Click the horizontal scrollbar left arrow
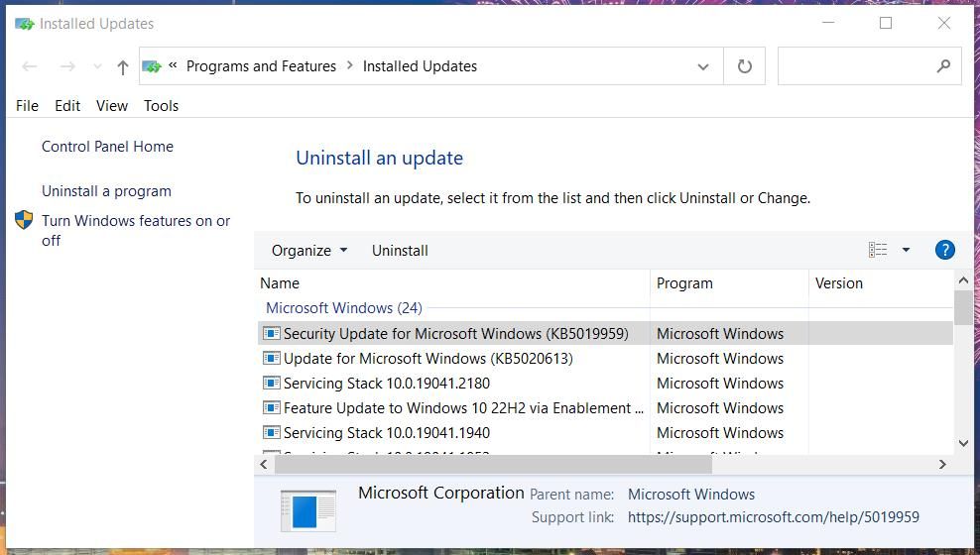 pyautogui.click(x=264, y=465)
